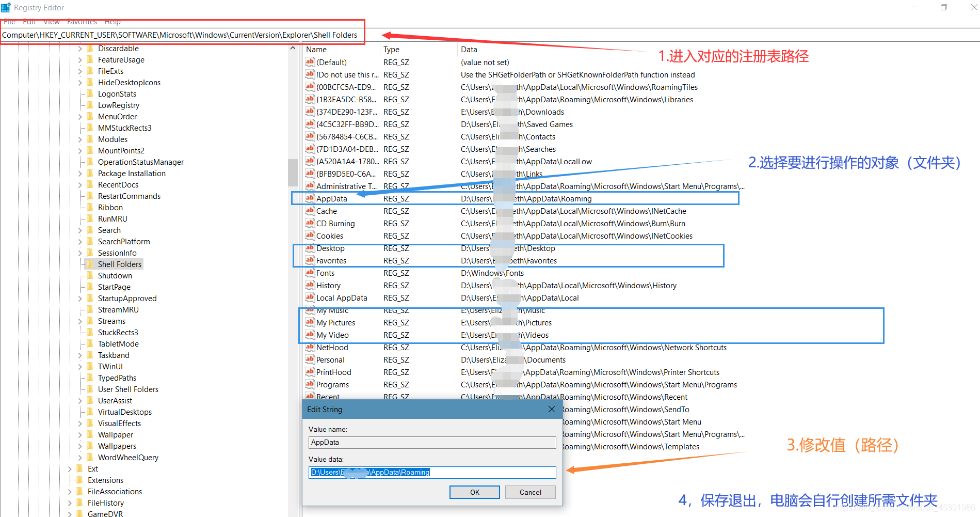The image size is (980, 517).
Task: Select the StuckRects3 key
Action: pos(118,333)
